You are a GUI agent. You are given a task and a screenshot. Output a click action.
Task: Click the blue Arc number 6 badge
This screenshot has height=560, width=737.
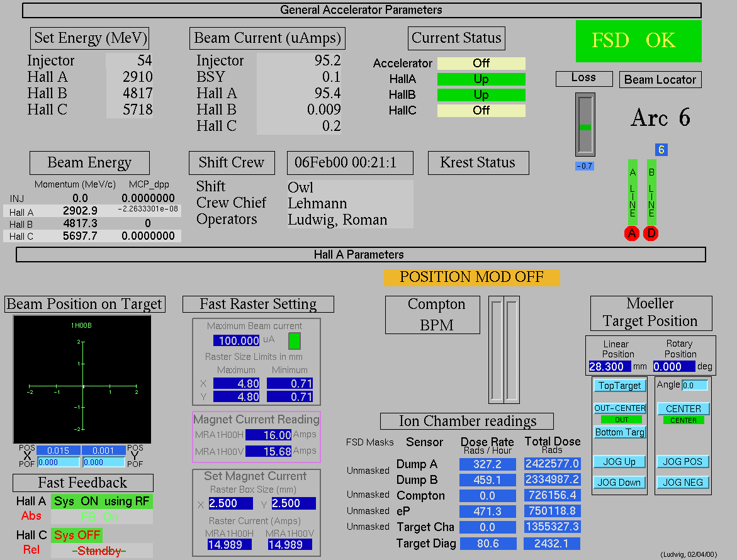661,150
